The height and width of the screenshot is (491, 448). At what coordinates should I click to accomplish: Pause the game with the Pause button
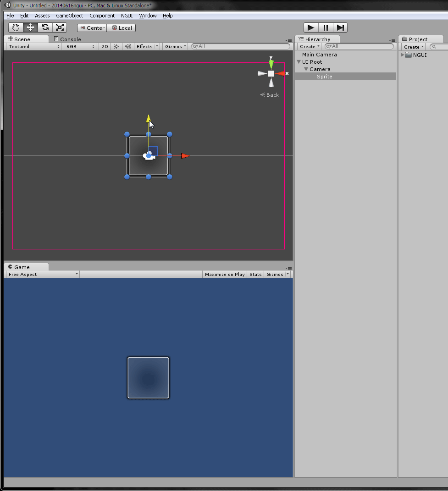(x=326, y=28)
